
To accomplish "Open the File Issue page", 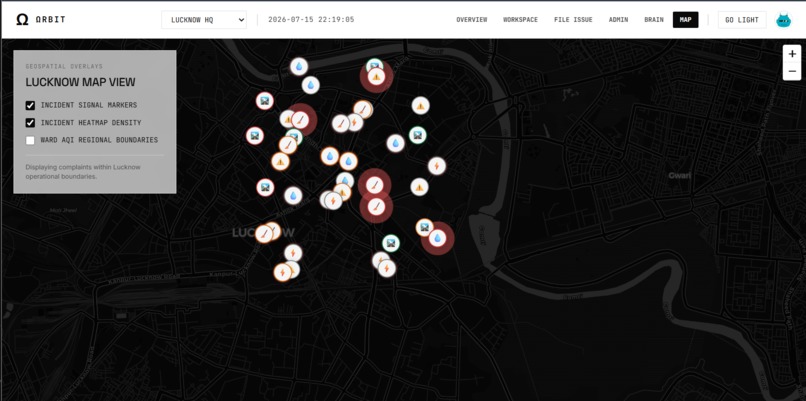I will click(573, 20).
